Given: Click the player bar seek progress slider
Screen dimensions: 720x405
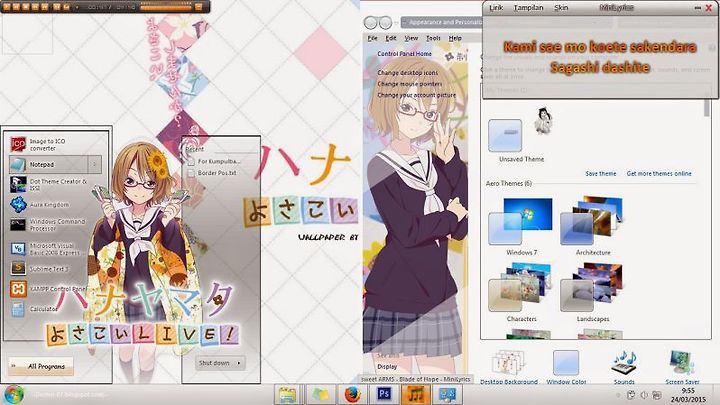Looking at the screenshot, I should (x=166, y=7).
